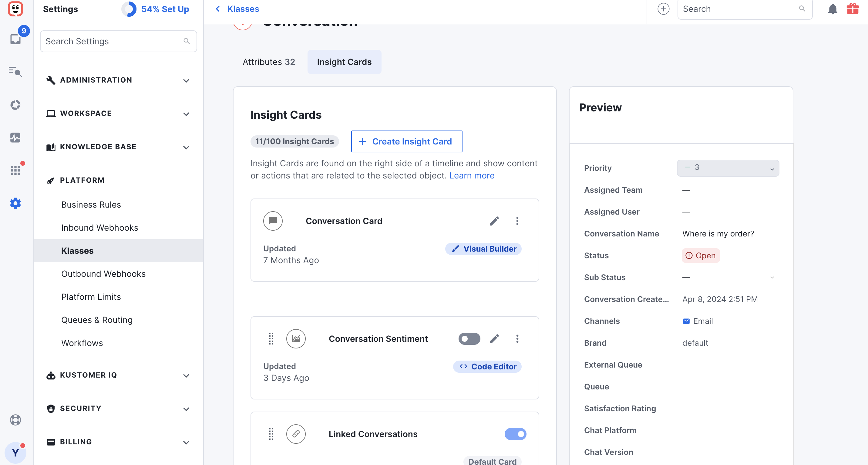
Task: Disable the Linked Conversations toggle
Action: tap(515, 434)
